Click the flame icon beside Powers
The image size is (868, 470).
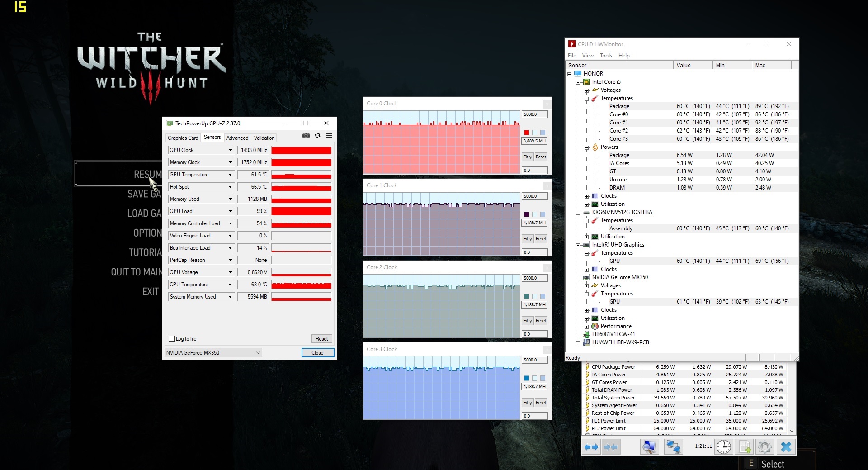click(595, 147)
